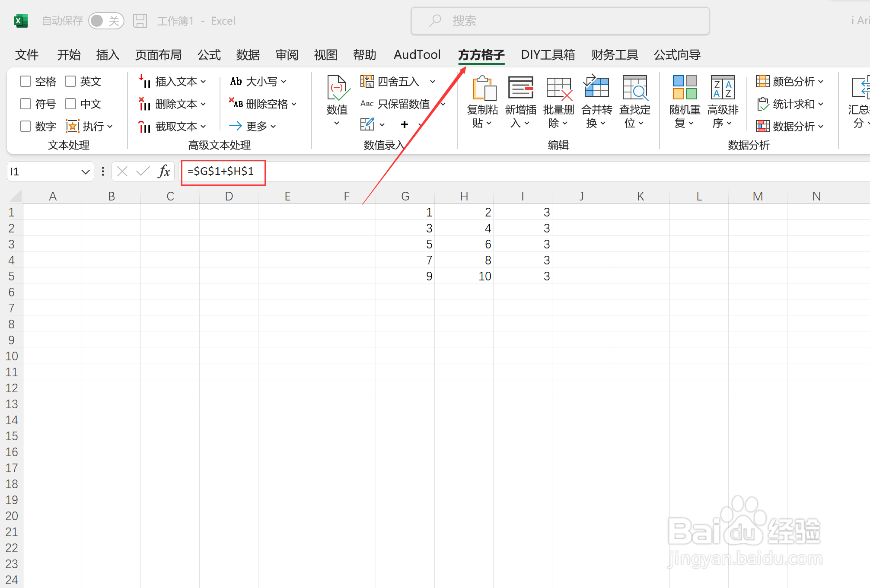Viewport: 870px width, 588px height.
Task: Open the 高级排序 sort icon
Action: tap(723, 88)
